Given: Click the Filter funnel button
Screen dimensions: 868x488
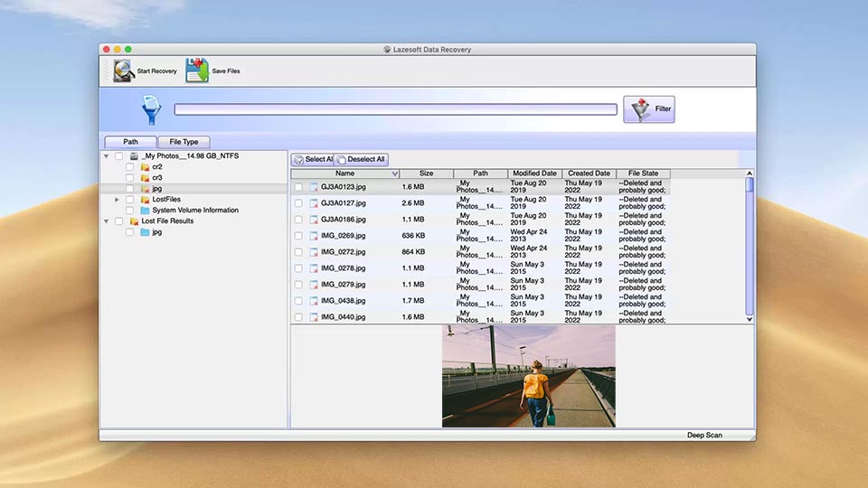Looking at the screenshot, I should tap(649, 109).
